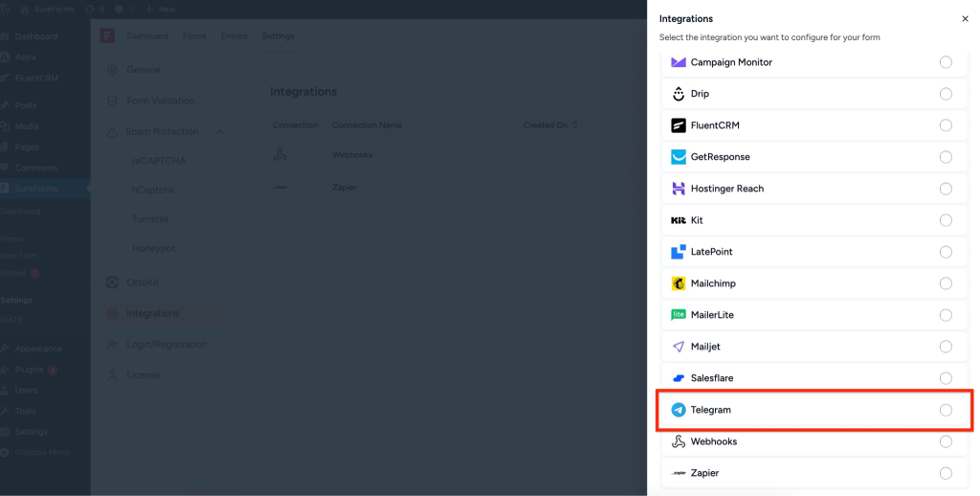The image size is (980, 496).
Task: Select the Webhooks radio button
Action: tap(946, 441)
